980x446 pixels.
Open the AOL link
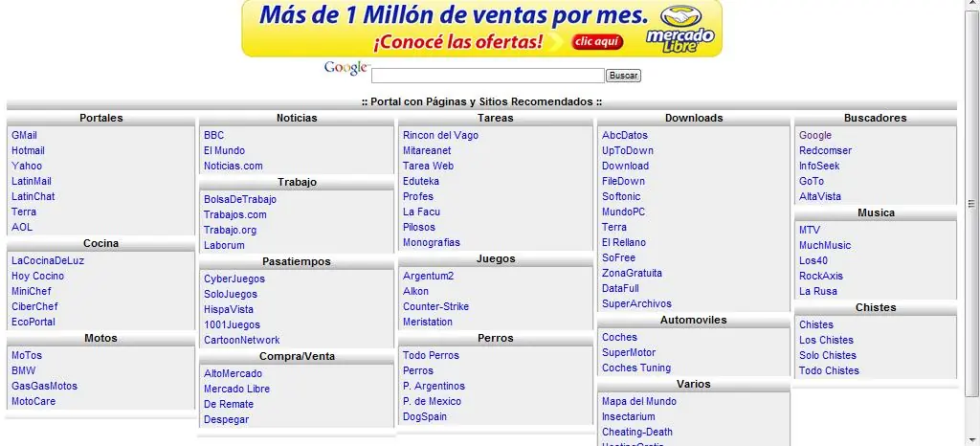22,228
